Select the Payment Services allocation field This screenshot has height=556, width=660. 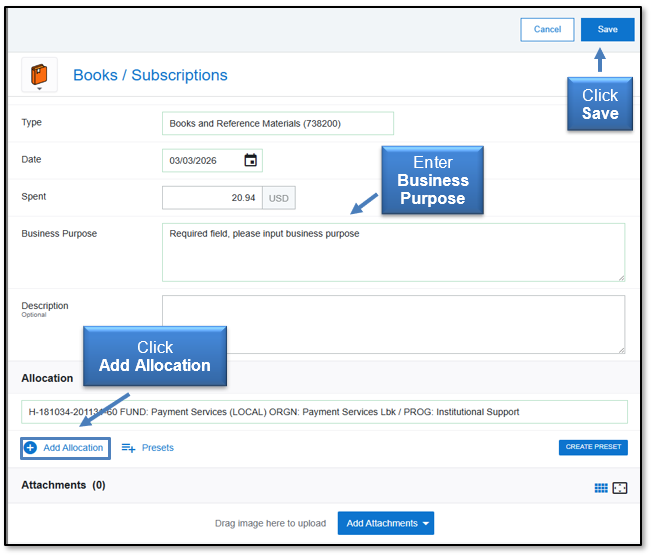click(x=324, y=412)
